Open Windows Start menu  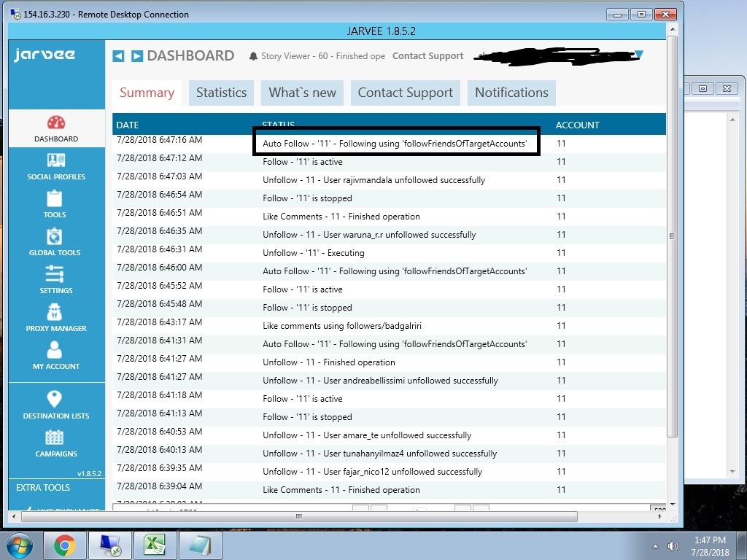click(x=20, y=545)
